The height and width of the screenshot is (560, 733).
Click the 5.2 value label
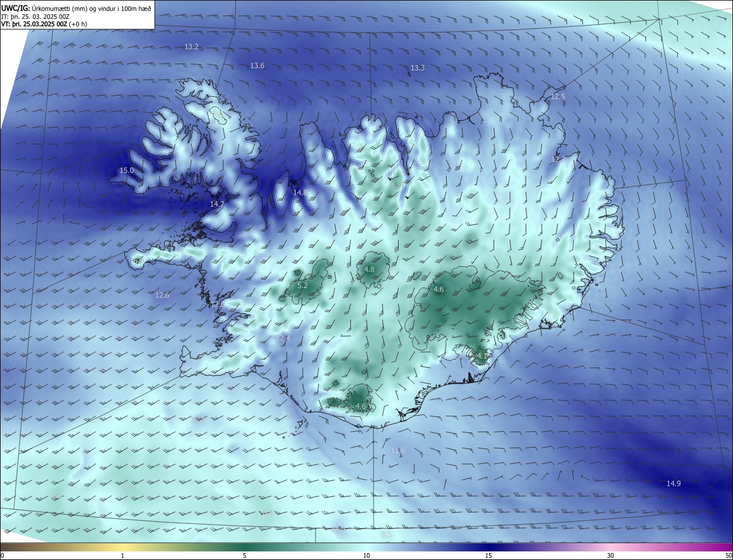pos(303,285)
